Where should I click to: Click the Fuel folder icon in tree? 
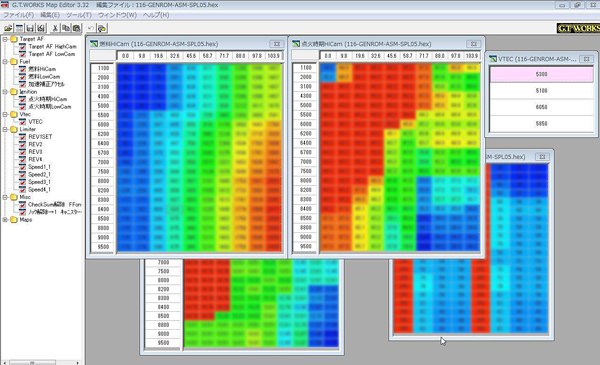(14, 62)
